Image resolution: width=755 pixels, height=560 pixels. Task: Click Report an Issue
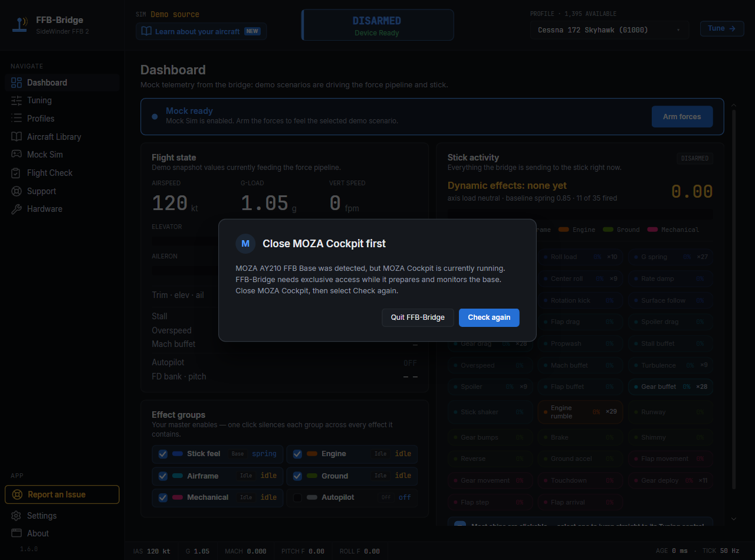click(62, 494)
